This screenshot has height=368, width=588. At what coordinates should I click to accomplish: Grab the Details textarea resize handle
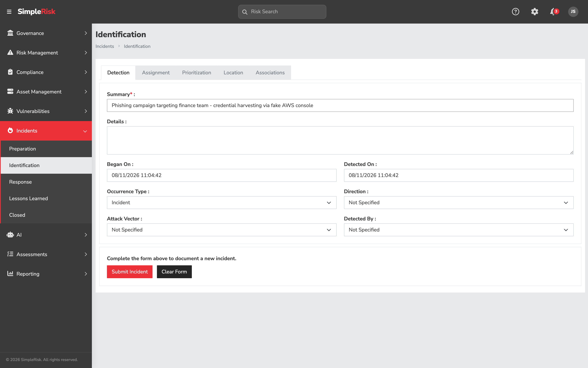571,152
